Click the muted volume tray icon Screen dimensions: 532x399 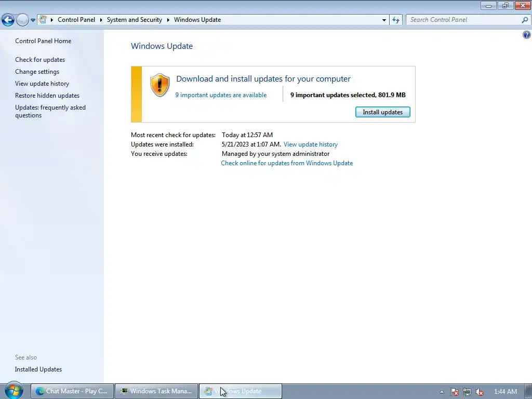point(479,392)
